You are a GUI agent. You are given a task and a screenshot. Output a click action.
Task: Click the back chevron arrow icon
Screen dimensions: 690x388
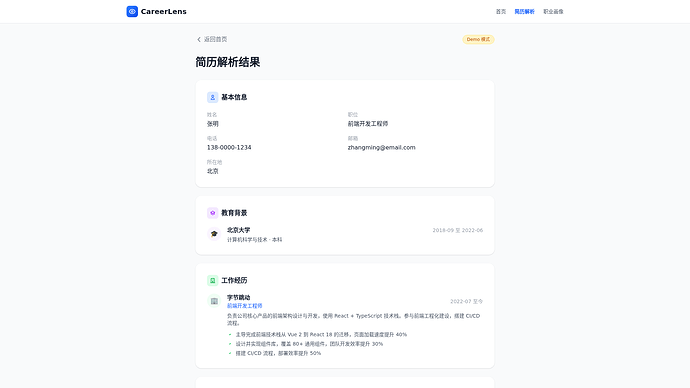tap(199, 40)
